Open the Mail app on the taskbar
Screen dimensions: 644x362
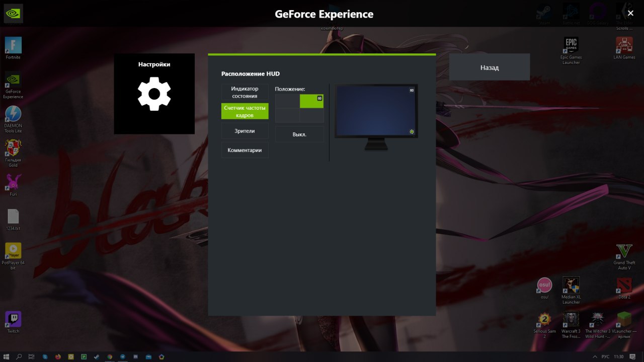[x=148, y=357]
